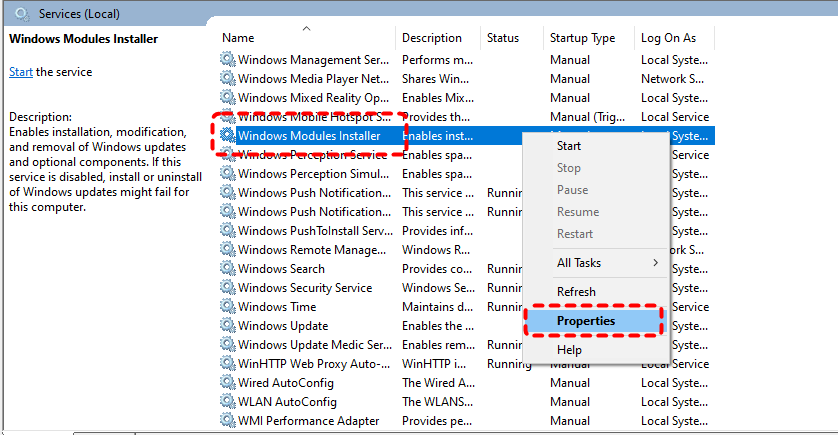Click the gear icon for Windows Search
This screenshot has width=838, height=435.
click(228, 269)
